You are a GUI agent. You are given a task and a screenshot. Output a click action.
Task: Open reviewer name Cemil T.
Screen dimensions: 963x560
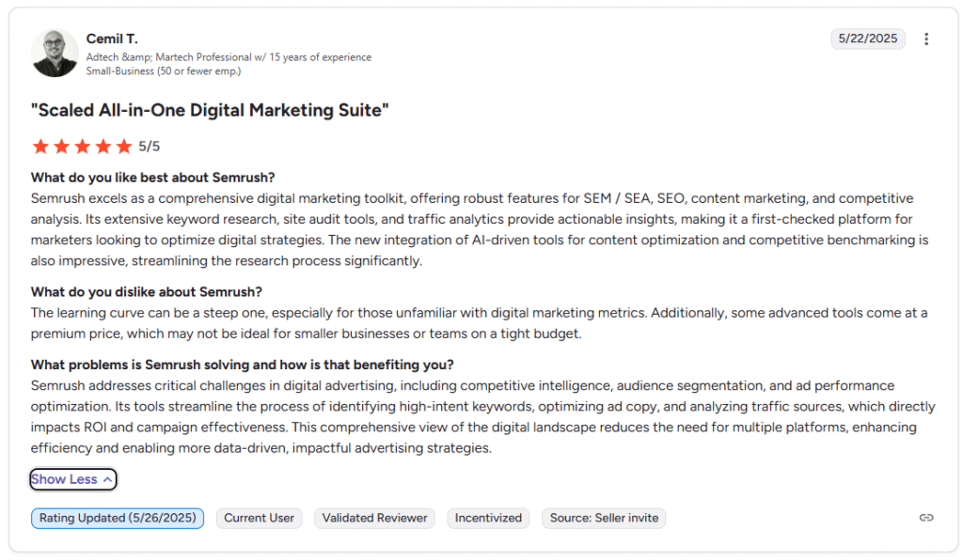[111, 39]
